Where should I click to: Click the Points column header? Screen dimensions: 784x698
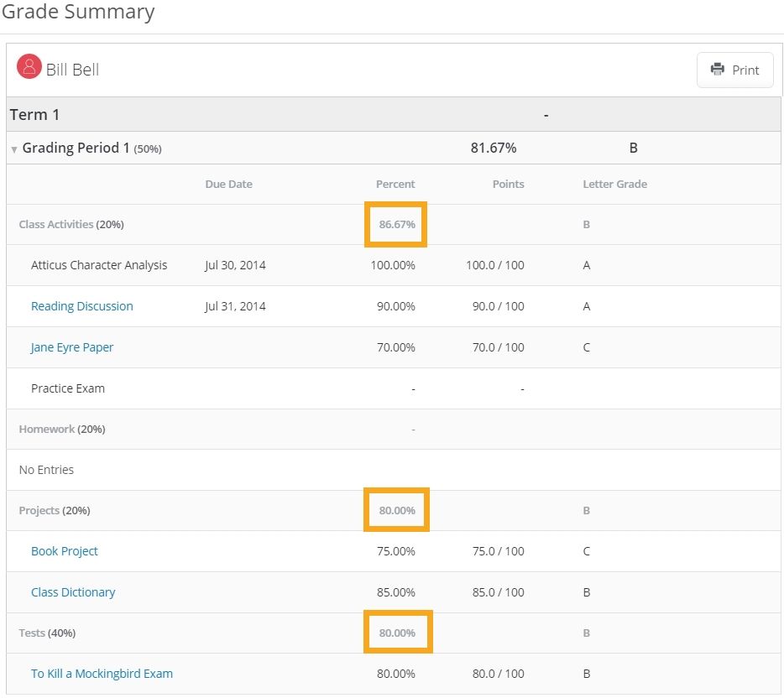coord(508,184)
